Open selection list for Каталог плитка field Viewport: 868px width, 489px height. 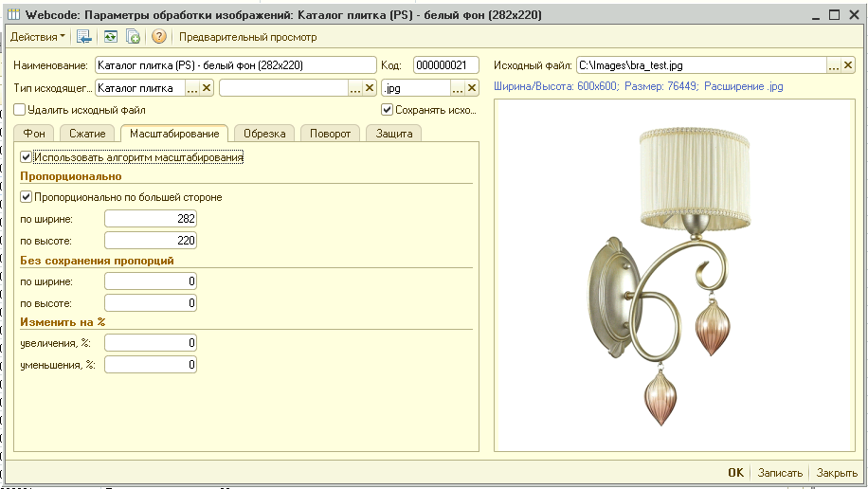pos(192,88)
